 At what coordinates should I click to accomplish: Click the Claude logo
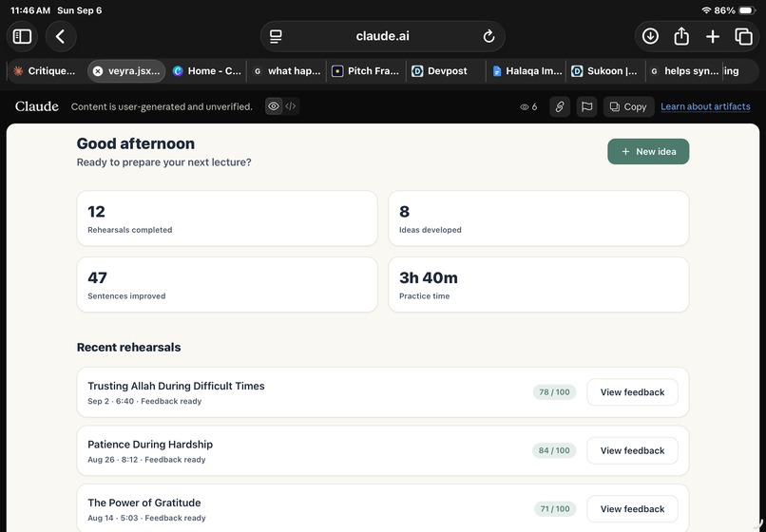point(37,106)
